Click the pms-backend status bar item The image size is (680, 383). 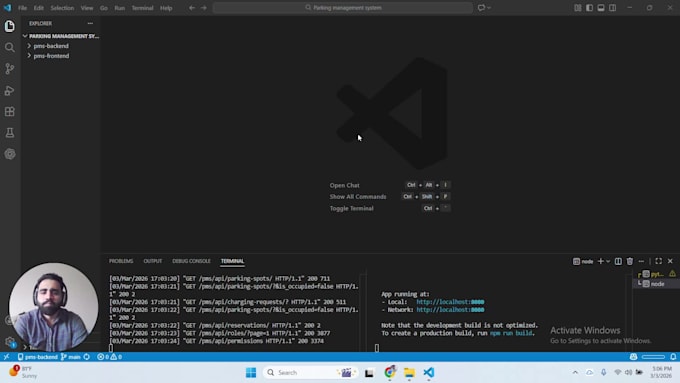pyautogui.click(x=37, y=357)
